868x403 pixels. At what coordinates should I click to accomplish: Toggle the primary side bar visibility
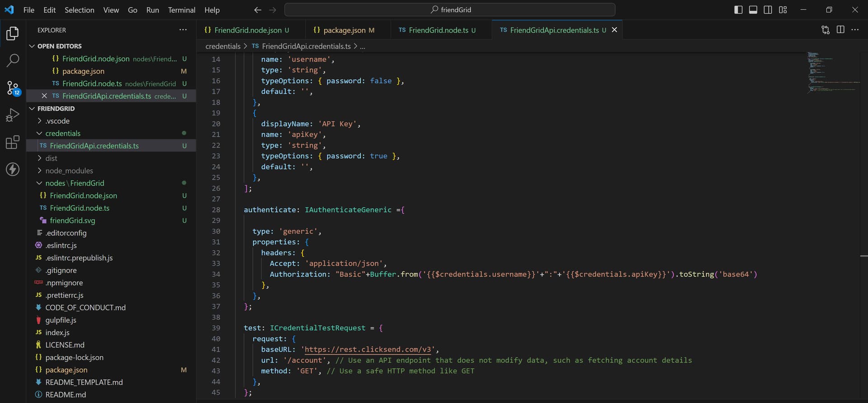click(738, 10)
